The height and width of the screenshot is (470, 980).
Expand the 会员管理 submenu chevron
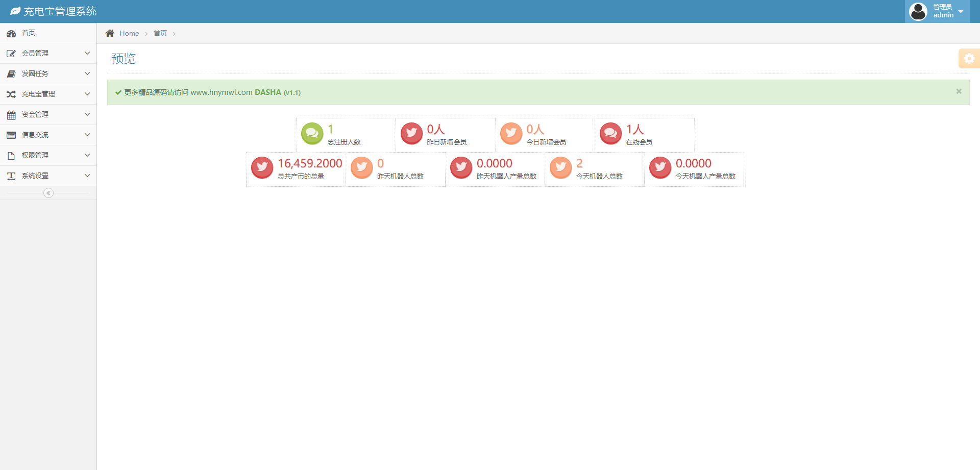coord(87,53)
